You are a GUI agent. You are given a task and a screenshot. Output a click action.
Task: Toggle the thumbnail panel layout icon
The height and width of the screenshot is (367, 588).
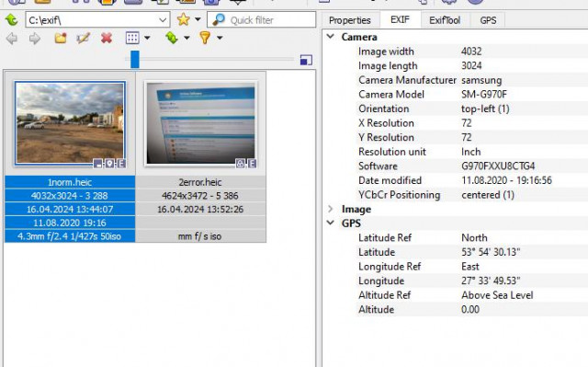[x=306, y=60]
